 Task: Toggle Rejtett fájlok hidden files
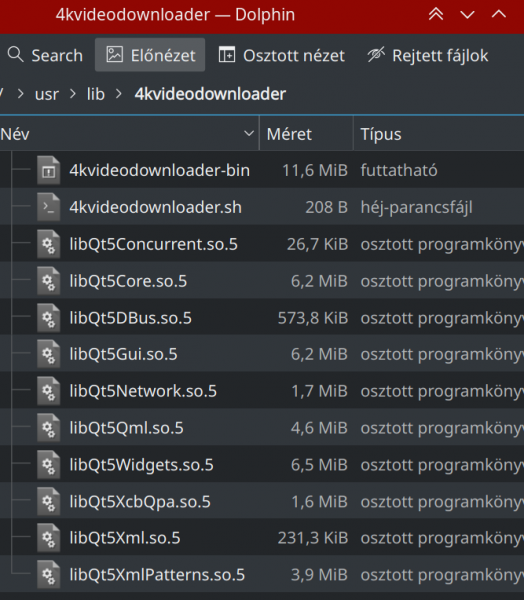pos(428,55)
